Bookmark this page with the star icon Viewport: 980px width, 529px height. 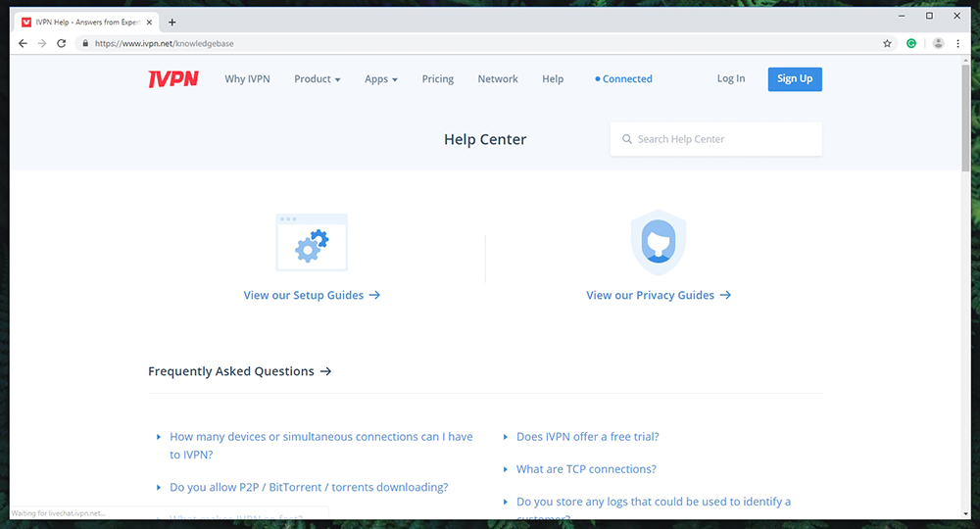(x=887, y=43)
